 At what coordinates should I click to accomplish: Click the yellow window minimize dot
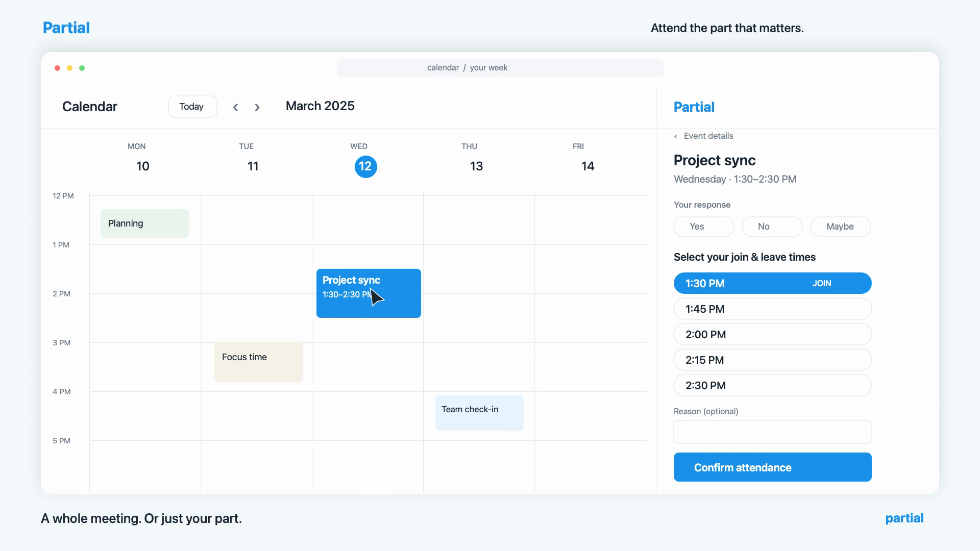pyautogui.click(x=69, y=68)
